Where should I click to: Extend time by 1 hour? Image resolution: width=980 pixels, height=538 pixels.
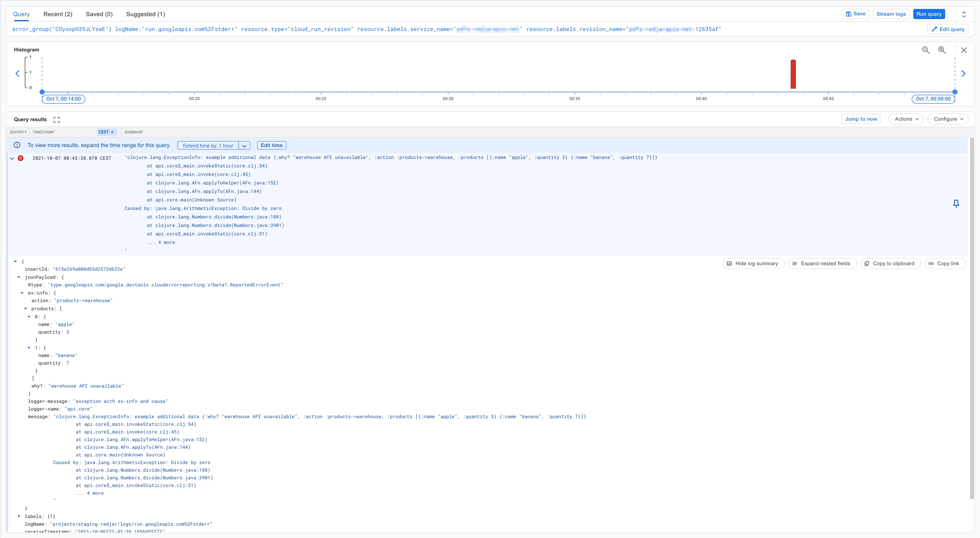[x=208, y=146]
